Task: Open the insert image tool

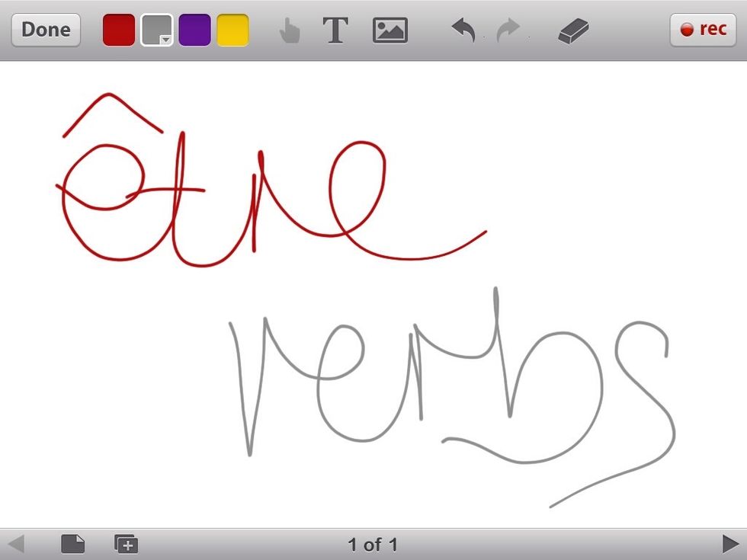Action: pyautogui.click(x=390, y=30)
